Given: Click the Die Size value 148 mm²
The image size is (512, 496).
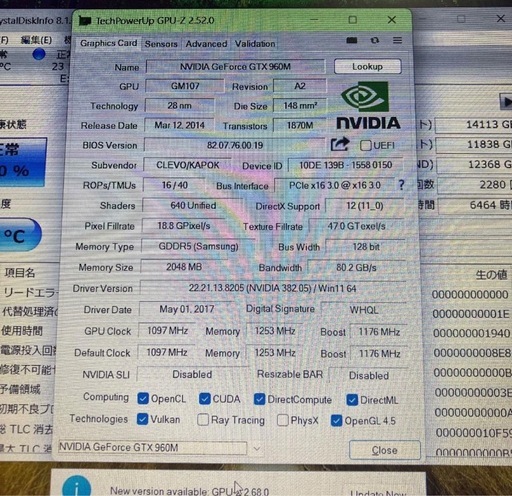Looking at the screenshot, I should coord(300,106).
